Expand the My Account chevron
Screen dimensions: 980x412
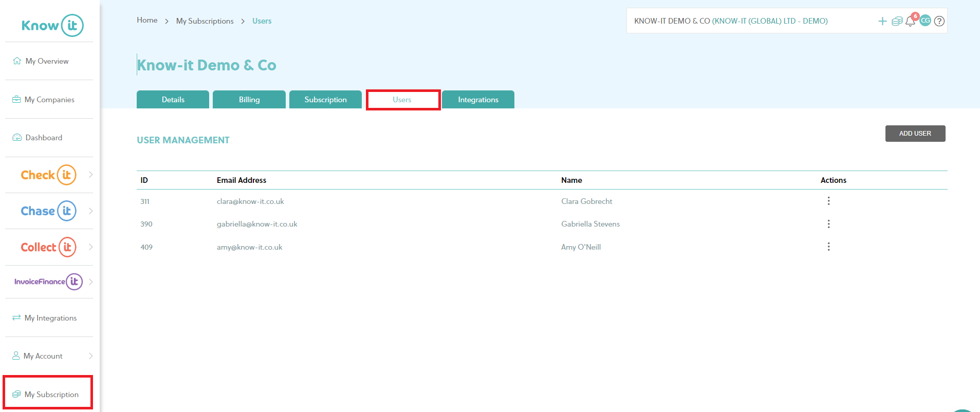point(90,356)
